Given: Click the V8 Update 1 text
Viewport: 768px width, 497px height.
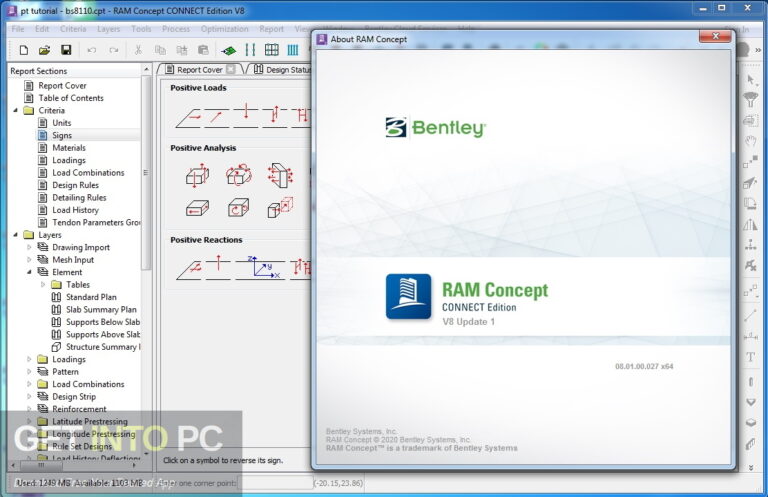Looking at the screenshot, I should coord(469,322).
